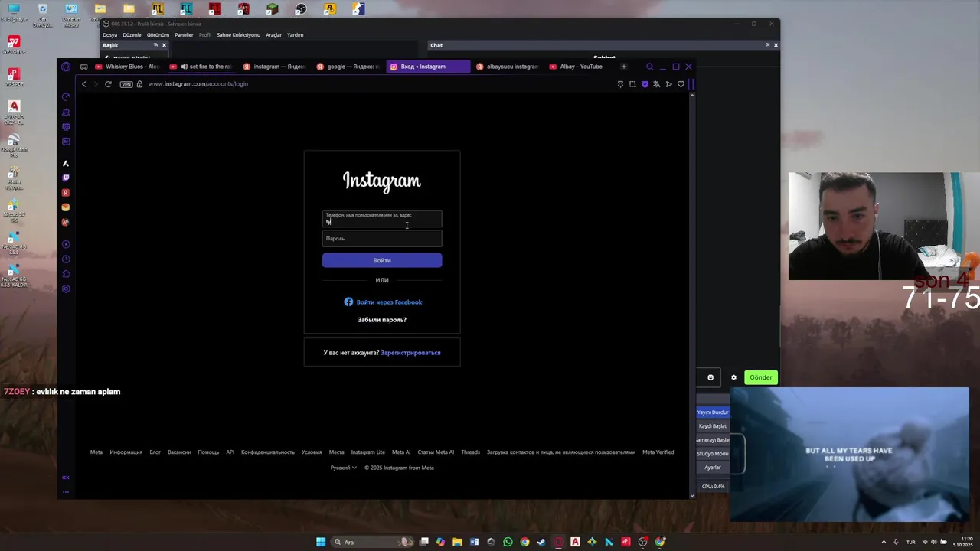Click the taskbar 'Ara' search box

click(374, 542)
